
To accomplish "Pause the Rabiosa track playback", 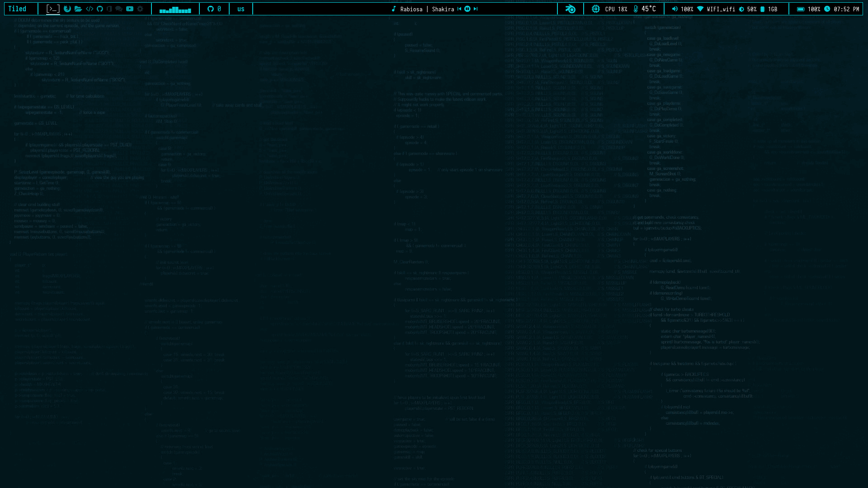I will click(467, 9).
